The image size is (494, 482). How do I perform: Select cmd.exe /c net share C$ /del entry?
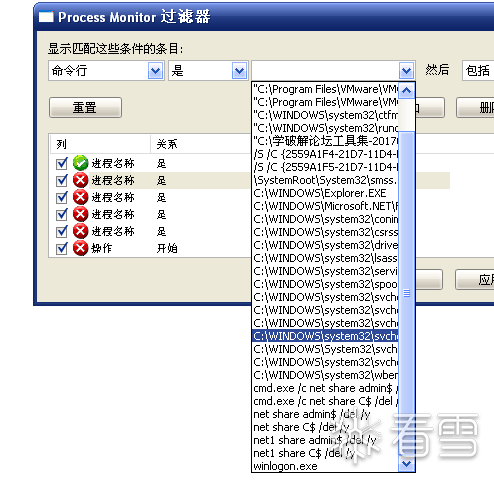[x=325, y=401]
